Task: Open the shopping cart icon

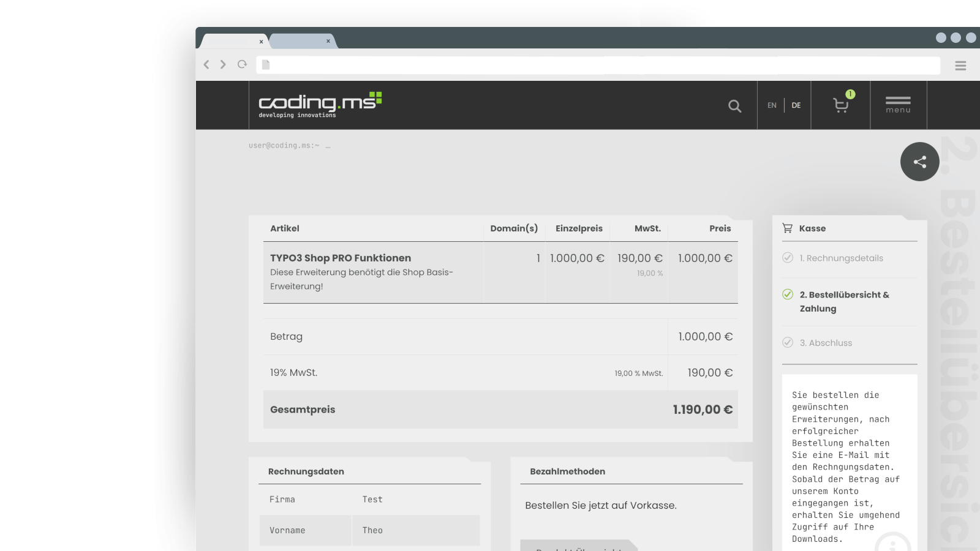Action: (841, 105)
